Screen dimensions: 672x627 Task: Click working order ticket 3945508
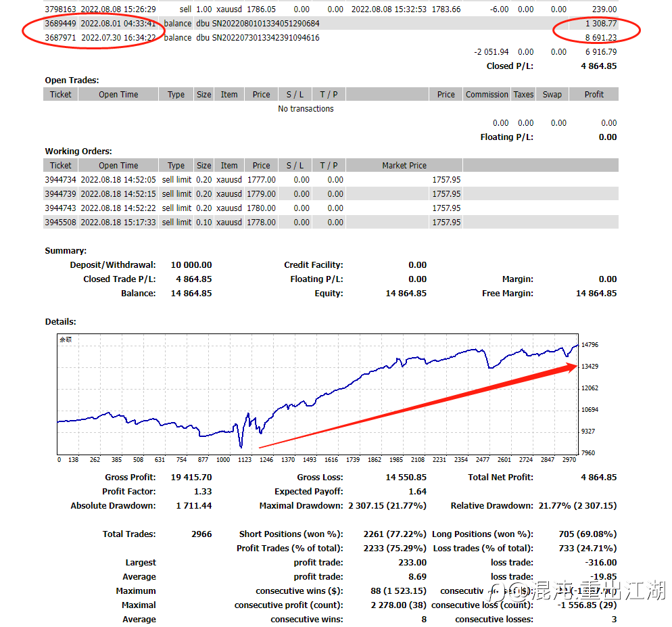[60, 222]
